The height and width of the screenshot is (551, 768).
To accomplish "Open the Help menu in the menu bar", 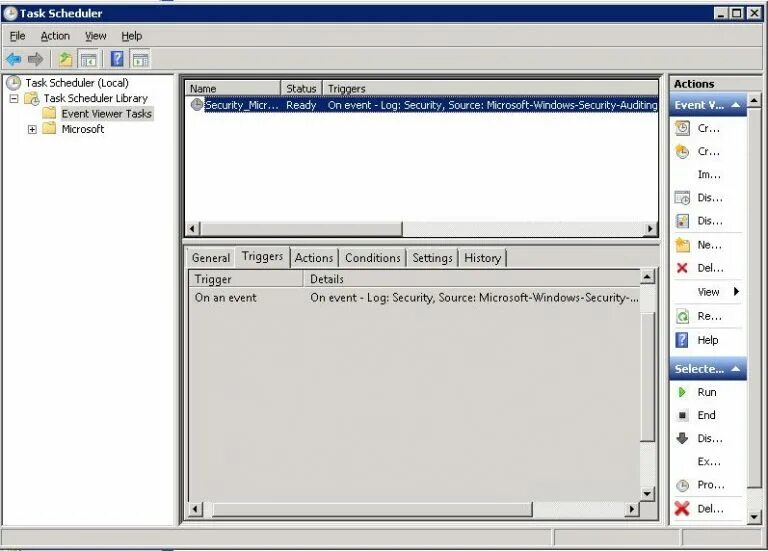I will [x=132, y=36].
